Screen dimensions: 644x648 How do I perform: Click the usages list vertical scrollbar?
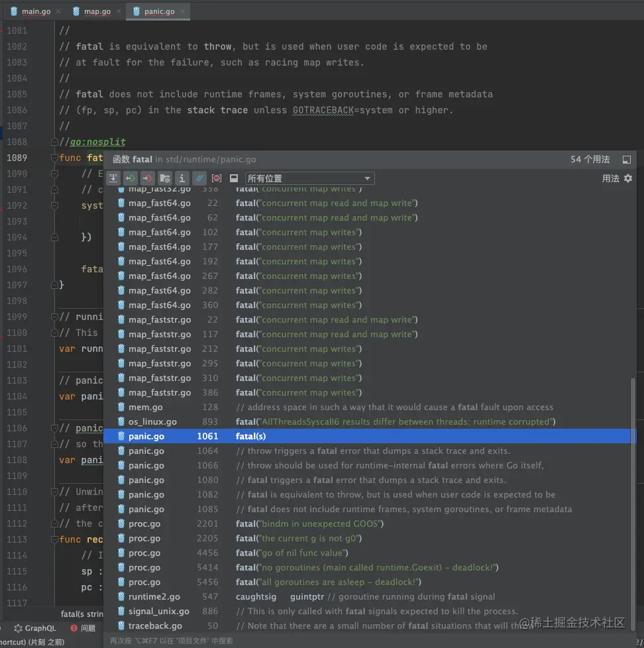pyautogui.click(x=633, y=504)
